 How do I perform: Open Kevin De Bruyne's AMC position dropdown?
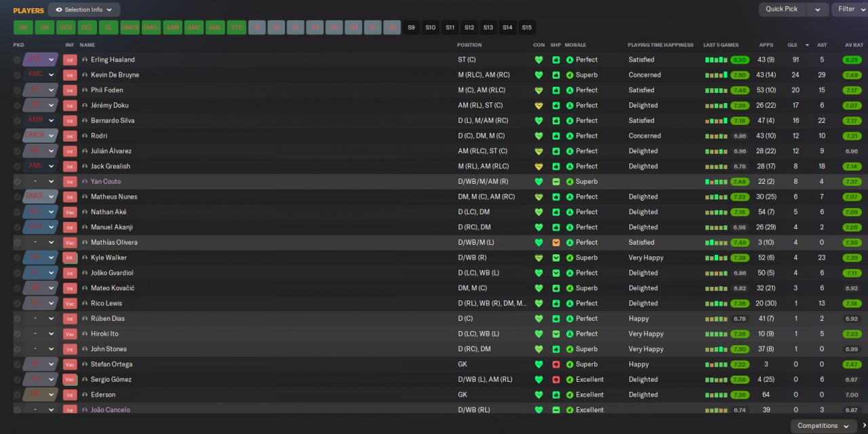40,75
